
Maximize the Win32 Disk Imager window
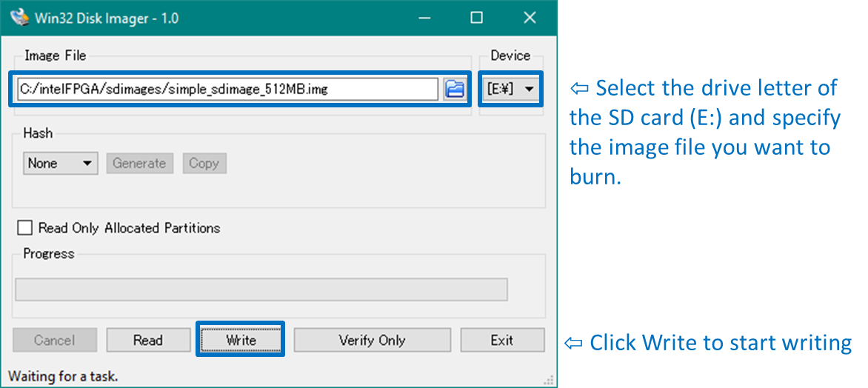click(x=476, y=17)
